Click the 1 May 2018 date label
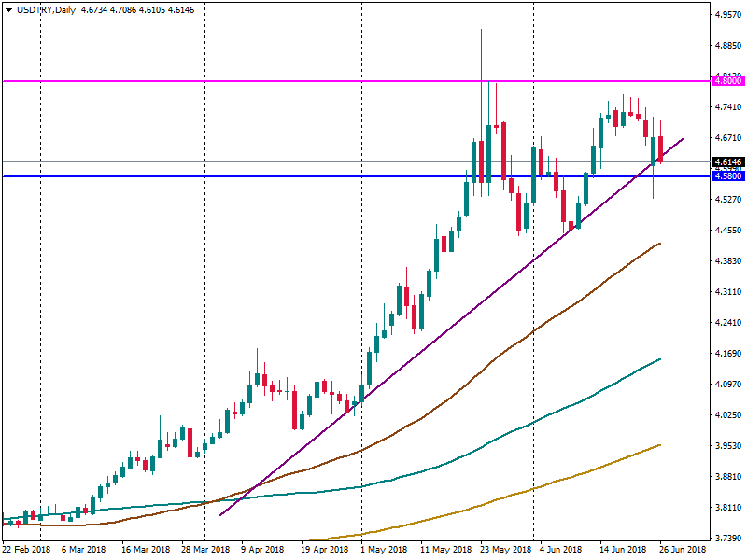This screenshot has width=747, height=560. pos(384,551)
